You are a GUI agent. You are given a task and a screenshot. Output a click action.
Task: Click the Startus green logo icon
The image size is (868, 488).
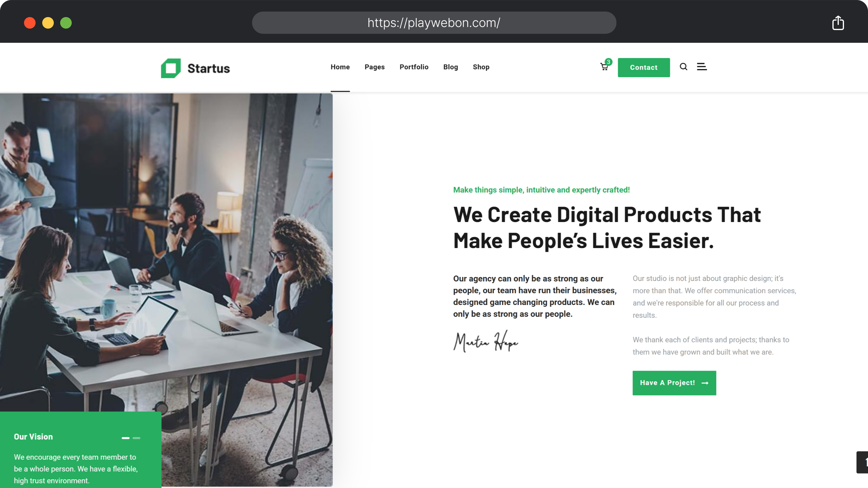point(171,68)
